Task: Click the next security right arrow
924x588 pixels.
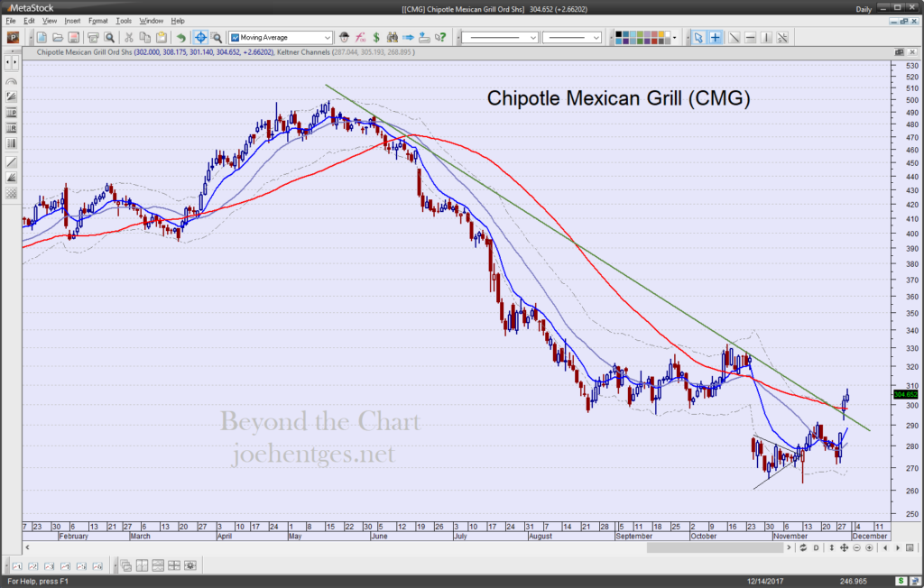Action: 898,548
